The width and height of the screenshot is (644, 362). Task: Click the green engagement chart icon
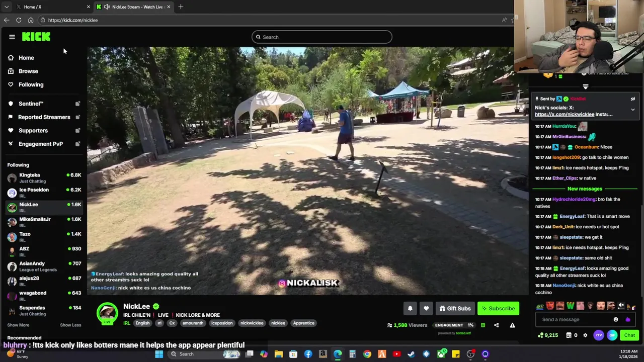point(483,325)
